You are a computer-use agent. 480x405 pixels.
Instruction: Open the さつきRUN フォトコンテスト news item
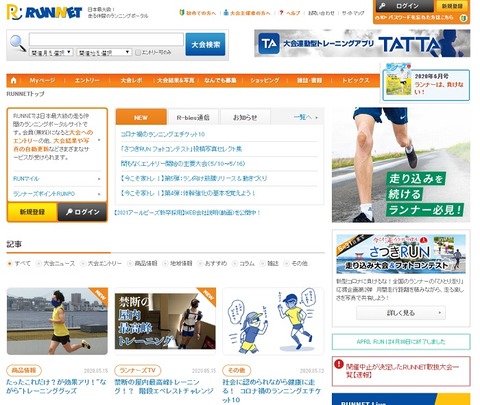[x=181, y=149]
